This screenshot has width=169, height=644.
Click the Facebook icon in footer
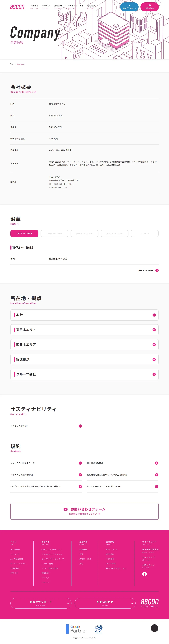(144, 574)
